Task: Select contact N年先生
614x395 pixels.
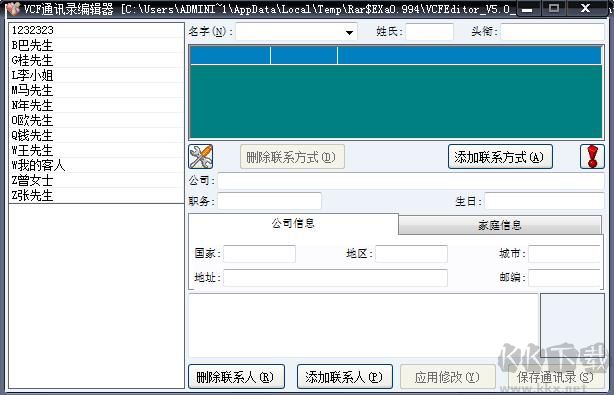Action: pos(96,105)
